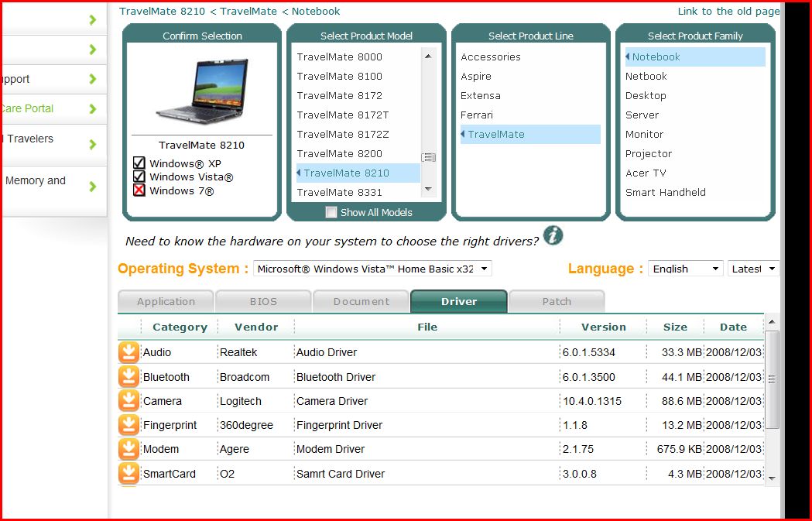Viewport: 812px width, 521px height.
Task: Select TravelMate 8000 model
Action: pyautogui.click(x=339, y=57)
